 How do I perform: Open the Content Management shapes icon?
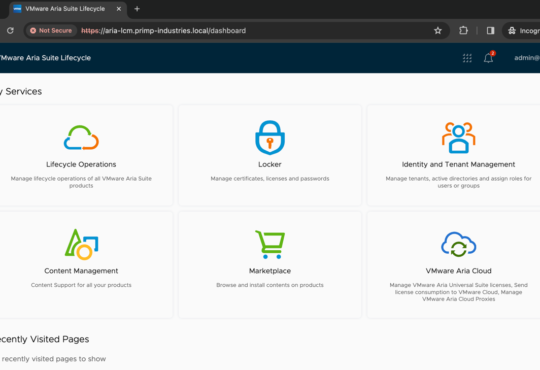coord(81,244)
